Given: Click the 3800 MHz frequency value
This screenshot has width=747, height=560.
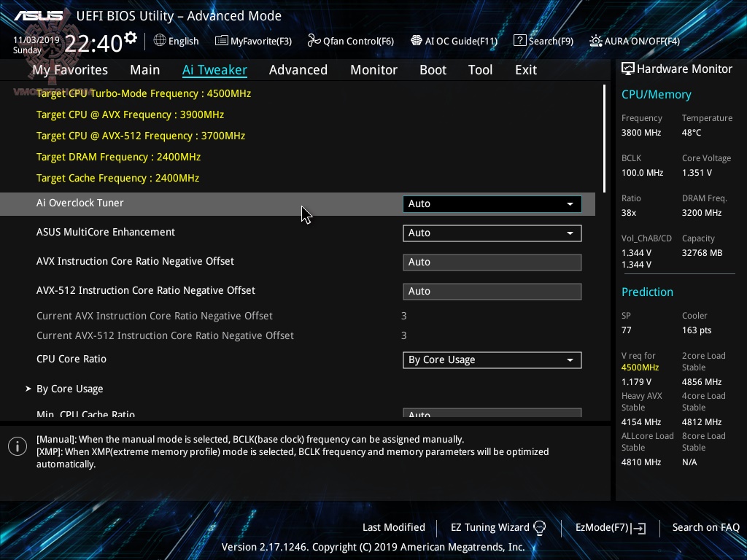Looking at the screenshot, I should (640, 133).
